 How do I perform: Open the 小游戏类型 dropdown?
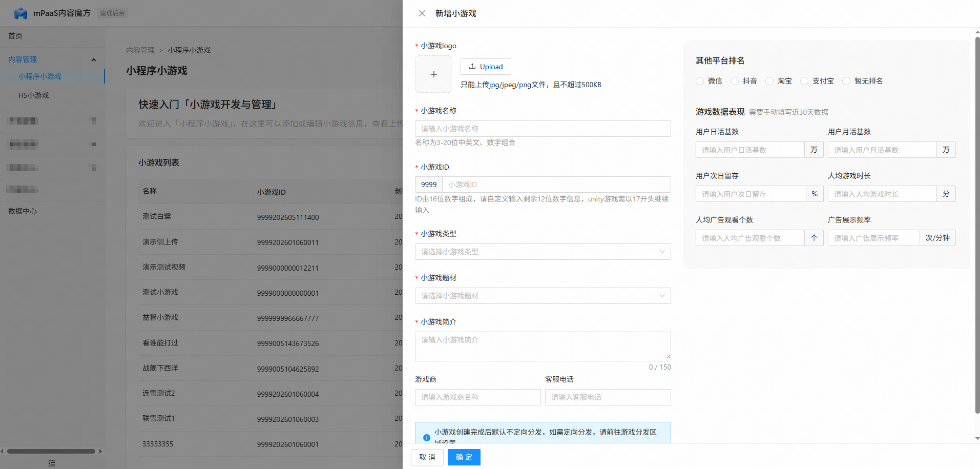pos(543,252)
